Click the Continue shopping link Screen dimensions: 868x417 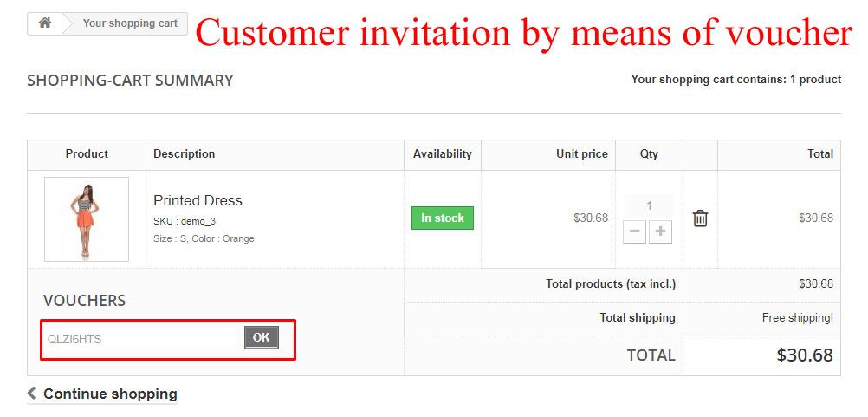point(110,394)
